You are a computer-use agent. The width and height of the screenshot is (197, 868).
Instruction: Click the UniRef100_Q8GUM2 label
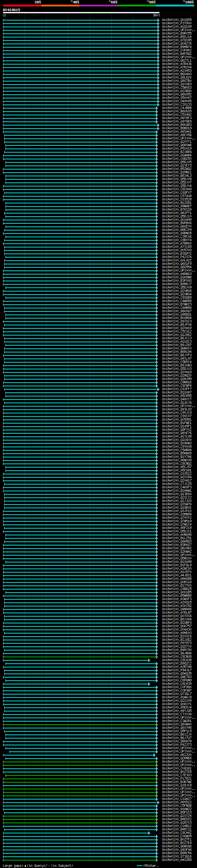pyautogui.click(x=176, y=94)
